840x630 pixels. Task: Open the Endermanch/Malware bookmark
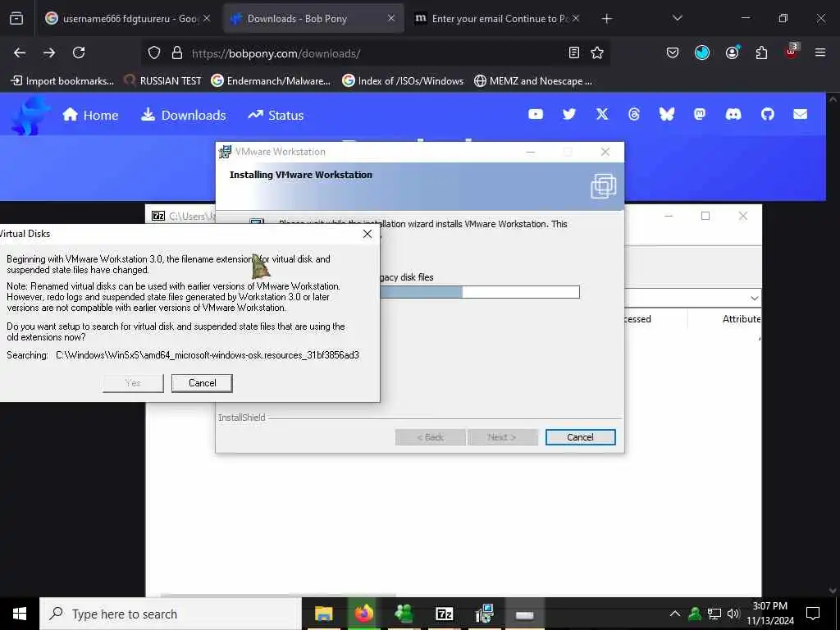[x=271, y=81]
